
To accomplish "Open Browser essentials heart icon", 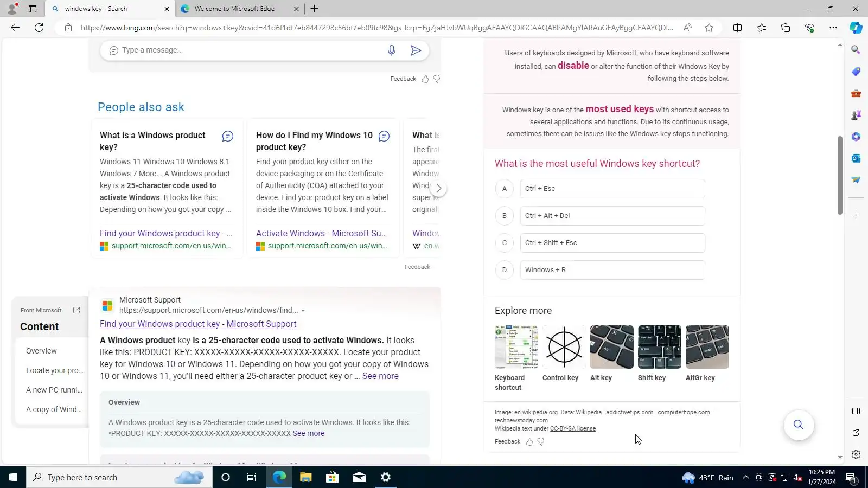I will coord(809,28).
